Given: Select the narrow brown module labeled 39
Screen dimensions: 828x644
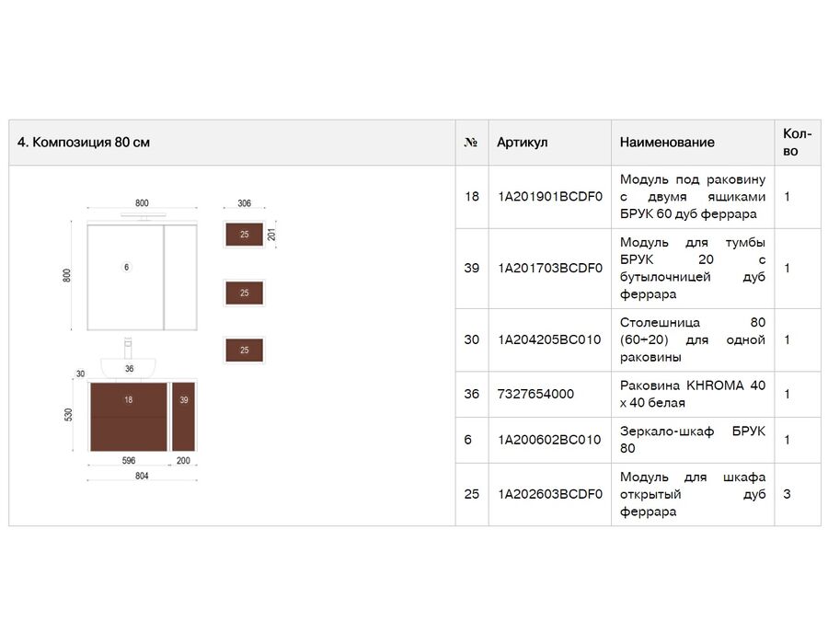Looking at the screenshot, I should [184, 417].
